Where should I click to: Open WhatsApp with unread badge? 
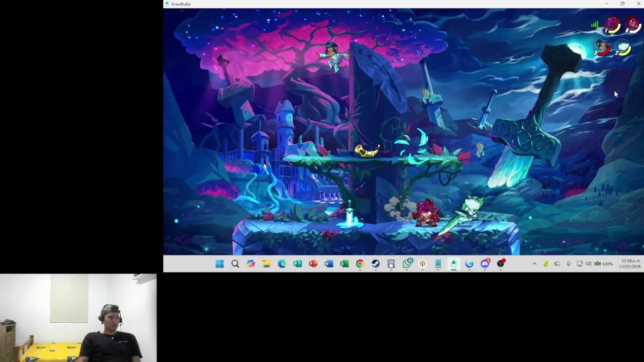(x=407, y=263)
